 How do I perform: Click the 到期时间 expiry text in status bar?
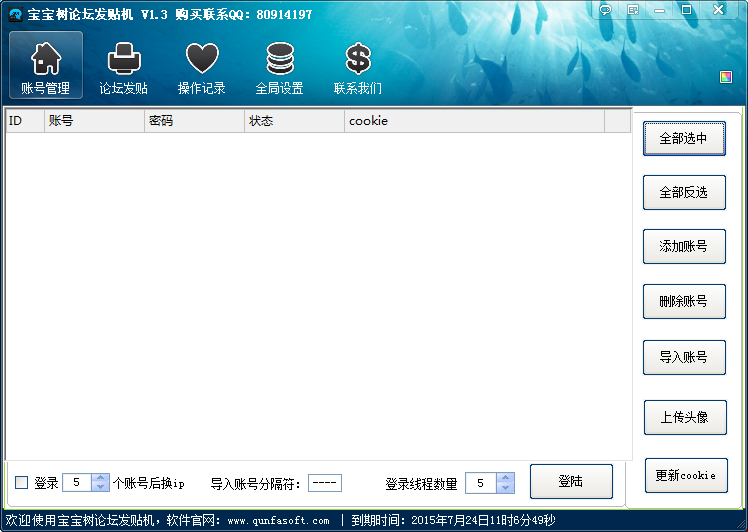pos(453,520)
